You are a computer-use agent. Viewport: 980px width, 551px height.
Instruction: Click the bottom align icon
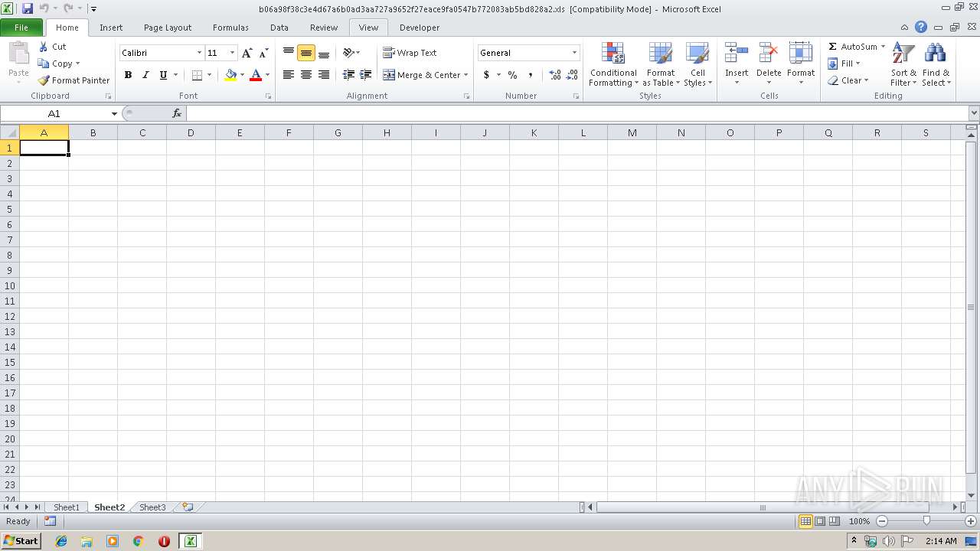324,53
